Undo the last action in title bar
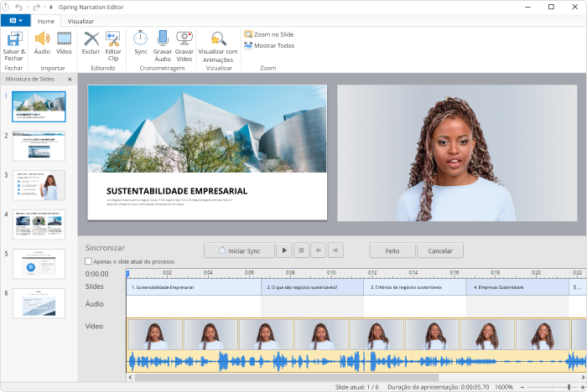 tap(18, 7)
